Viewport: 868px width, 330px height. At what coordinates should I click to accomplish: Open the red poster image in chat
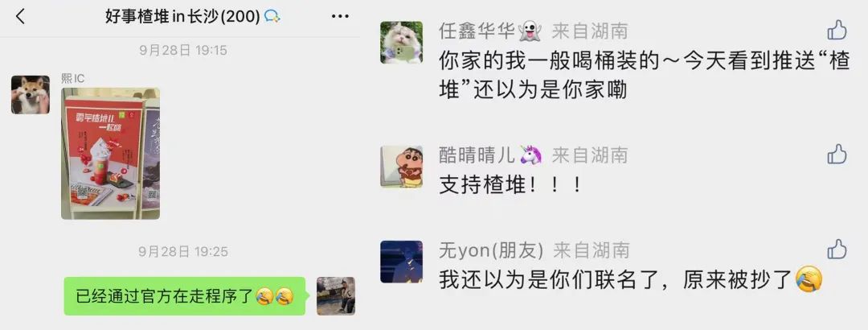pyautogui.click(x=110, y=154)
